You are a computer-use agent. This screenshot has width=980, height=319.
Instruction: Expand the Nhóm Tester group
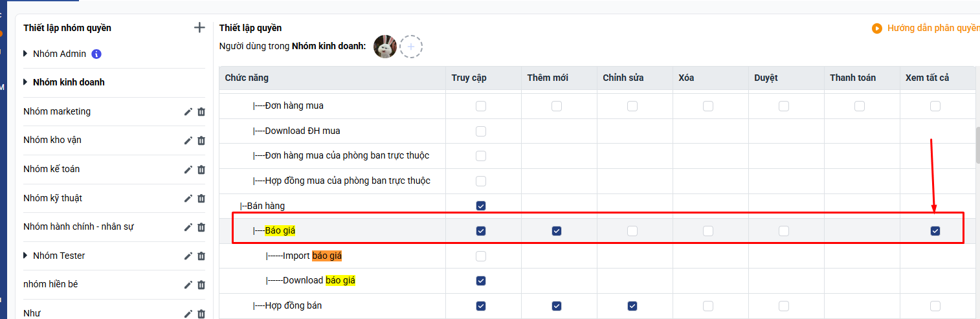click(26, 256)
